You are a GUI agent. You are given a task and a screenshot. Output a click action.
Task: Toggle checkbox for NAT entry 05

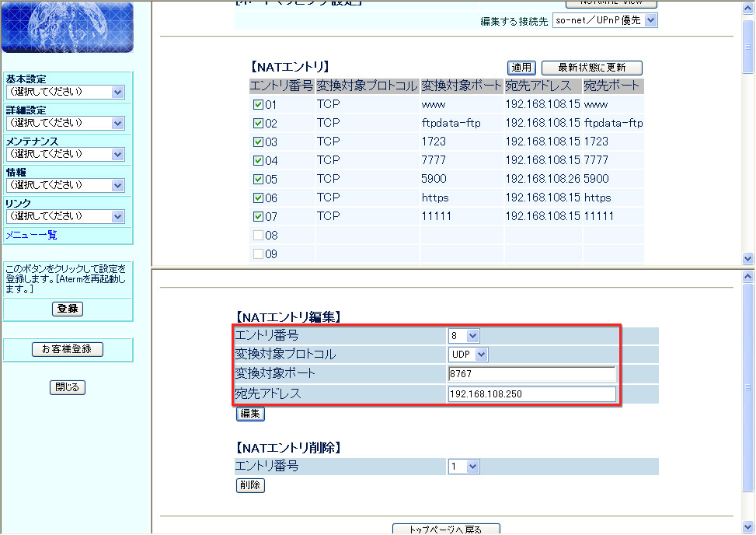[x=258, y=180]
